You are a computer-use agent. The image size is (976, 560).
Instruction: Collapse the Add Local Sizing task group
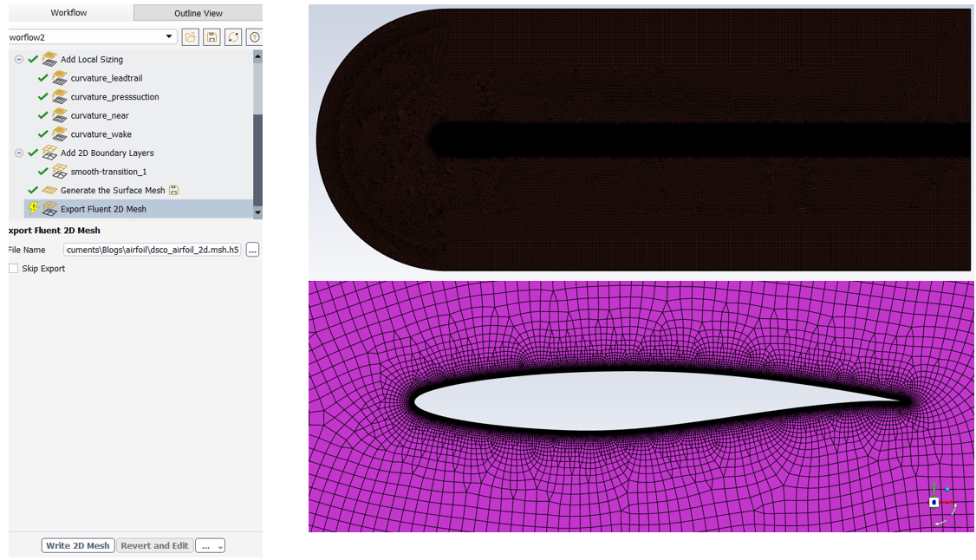(x=19, y=59)
